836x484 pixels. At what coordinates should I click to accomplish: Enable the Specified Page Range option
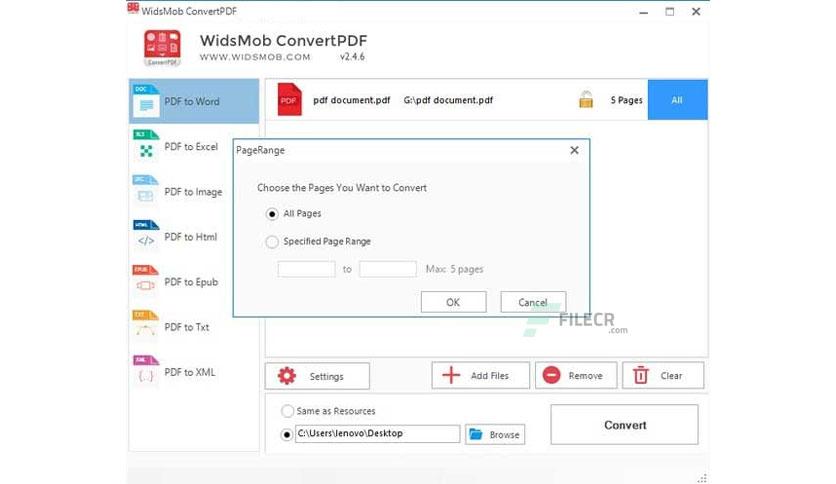272,242
